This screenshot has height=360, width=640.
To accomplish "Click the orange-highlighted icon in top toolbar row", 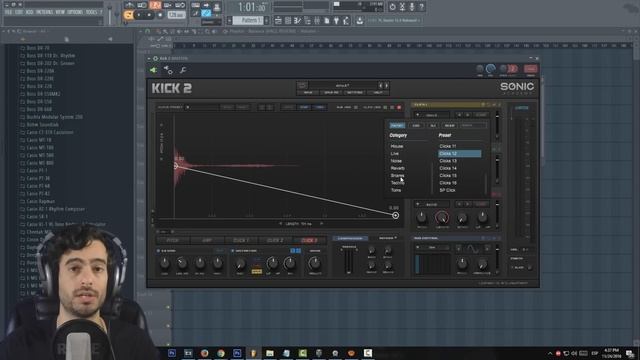I will [x=155, y=5].
